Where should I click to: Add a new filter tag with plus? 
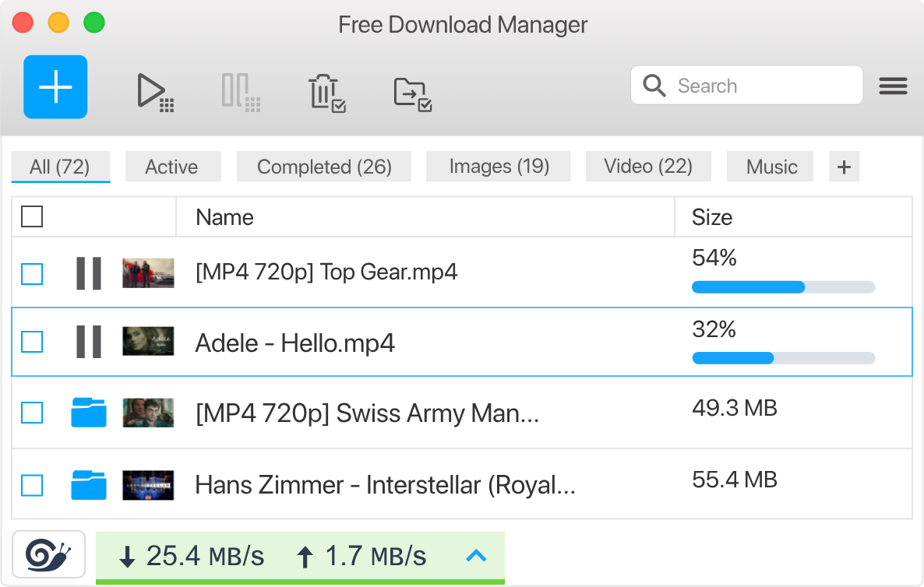pyautogui.click(x=844, y=167)
